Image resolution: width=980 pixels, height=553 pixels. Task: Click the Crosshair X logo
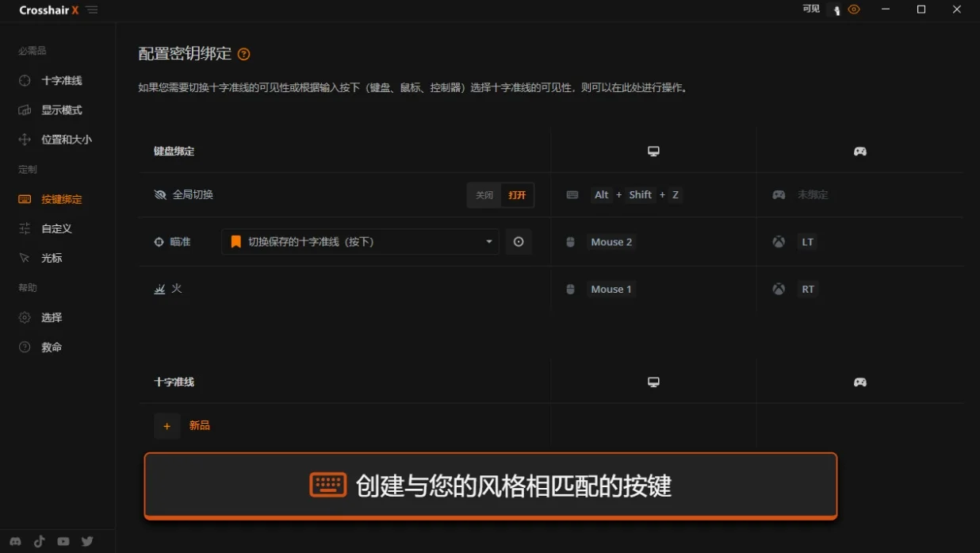pyautogui.click(x=49, y=10)
